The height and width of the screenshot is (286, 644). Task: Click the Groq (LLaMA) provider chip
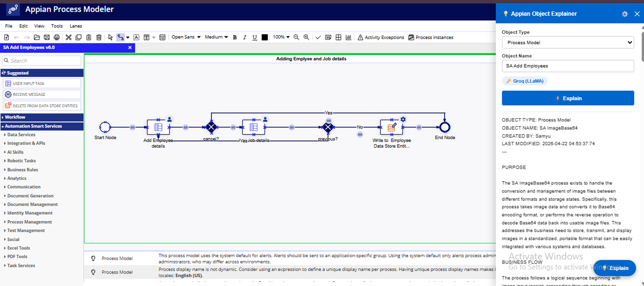tap(525, 81)
